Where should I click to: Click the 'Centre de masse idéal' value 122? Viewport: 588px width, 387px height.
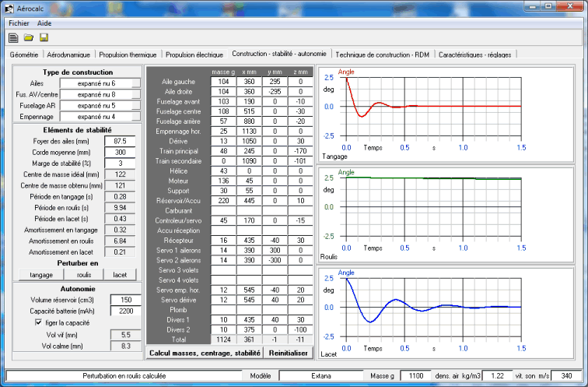120,174
